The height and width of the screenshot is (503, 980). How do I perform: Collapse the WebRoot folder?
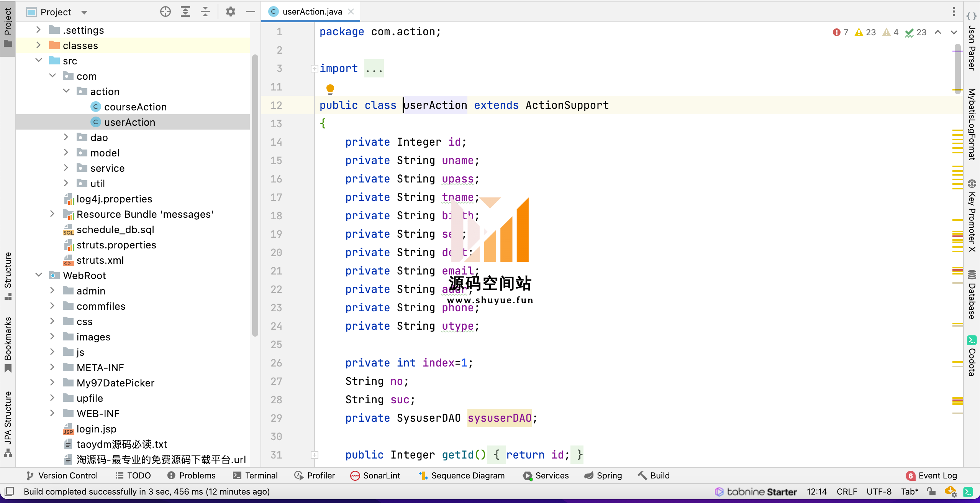click(x=38, y=275)
